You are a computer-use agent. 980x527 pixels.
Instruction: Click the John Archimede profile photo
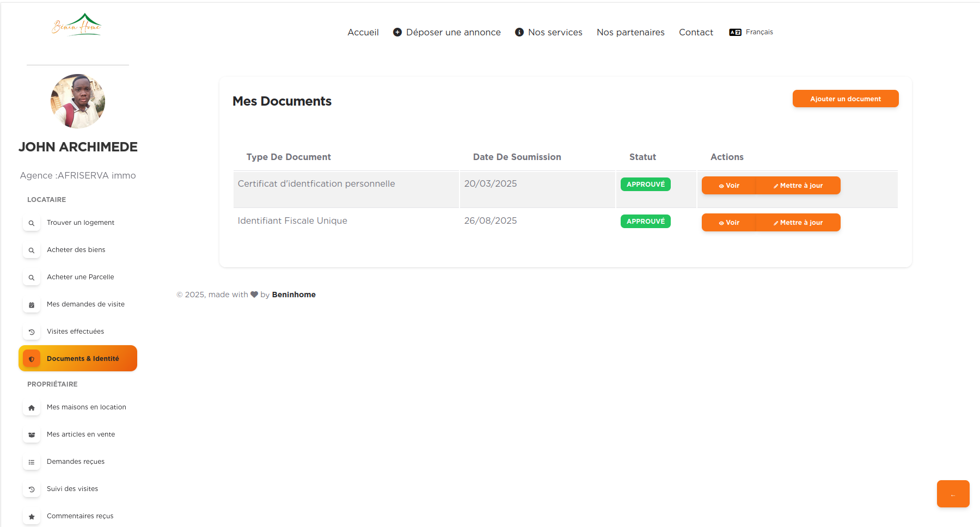click(x=78, y=101)
